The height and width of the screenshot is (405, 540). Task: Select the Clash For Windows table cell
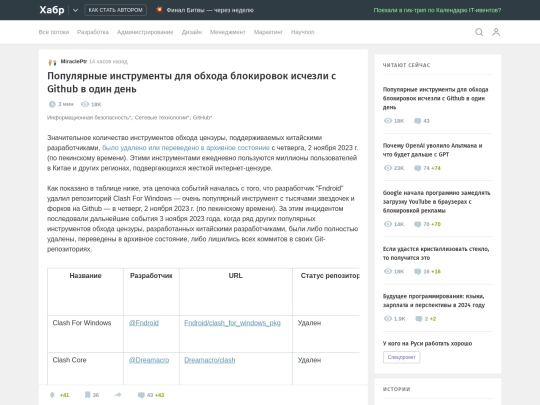[x=85, y=333]
